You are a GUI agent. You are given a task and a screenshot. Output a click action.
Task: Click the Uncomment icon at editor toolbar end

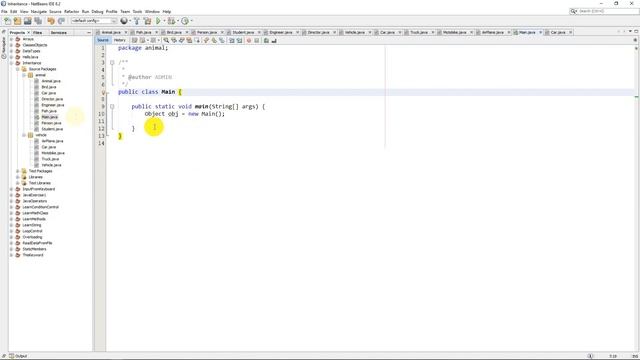(274, 40)
